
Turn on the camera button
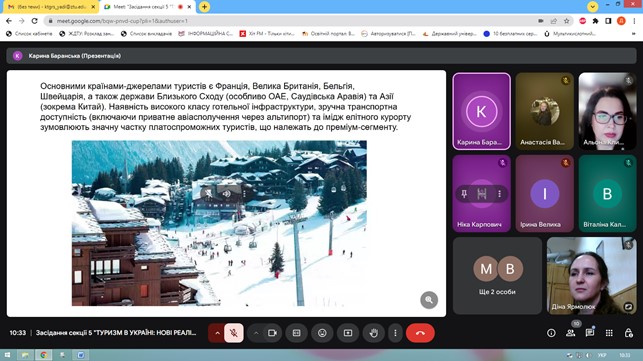click(x=272, y=333)
